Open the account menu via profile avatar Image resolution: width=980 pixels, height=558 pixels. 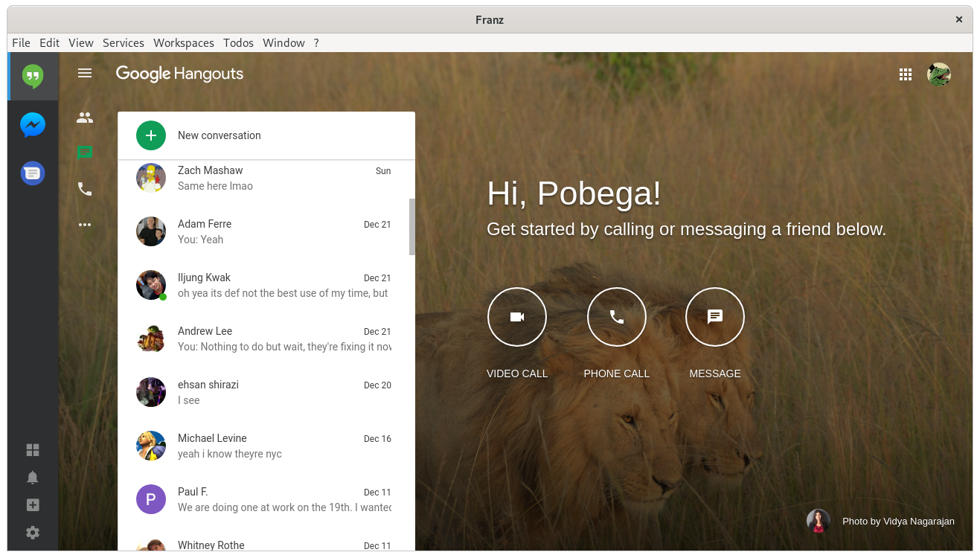938,74
